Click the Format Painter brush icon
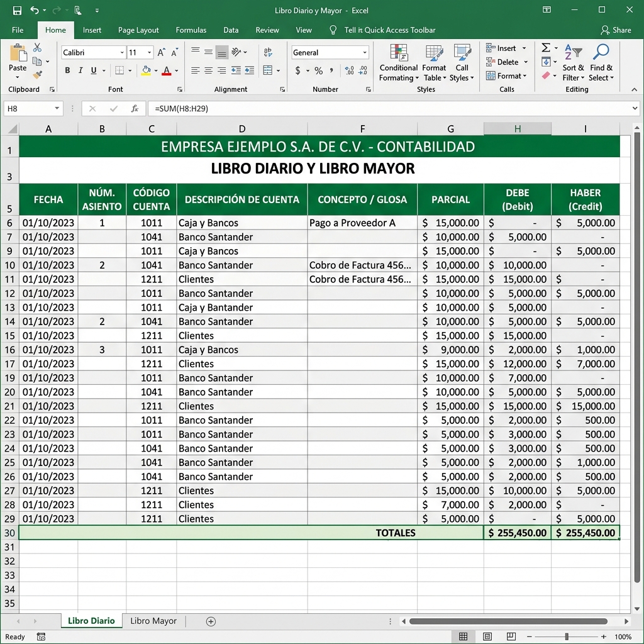644x644 pixels. [x=37, y=74]
